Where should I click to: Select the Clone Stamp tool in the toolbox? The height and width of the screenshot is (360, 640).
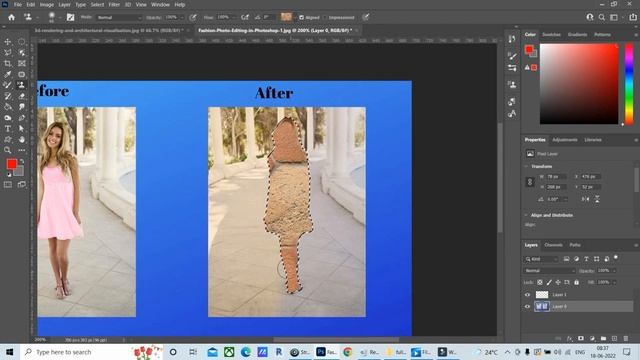click(x=22, y=85)
